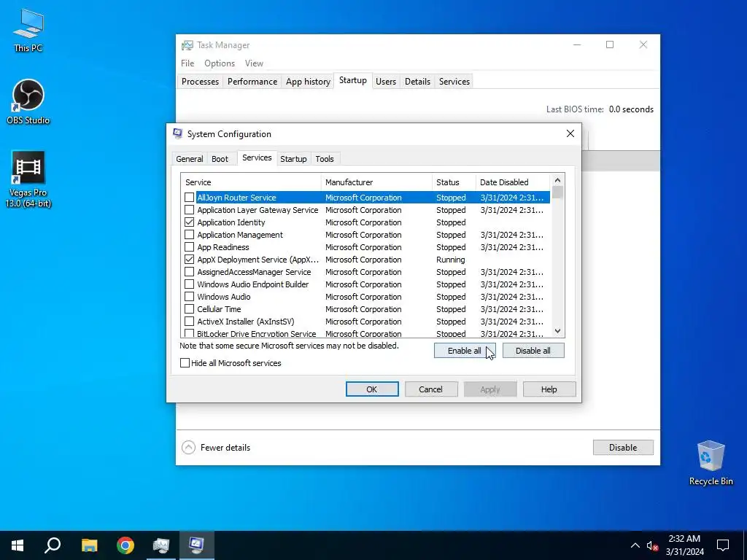Enable Application Layer Gateway Service checkbox

point(189,209)
